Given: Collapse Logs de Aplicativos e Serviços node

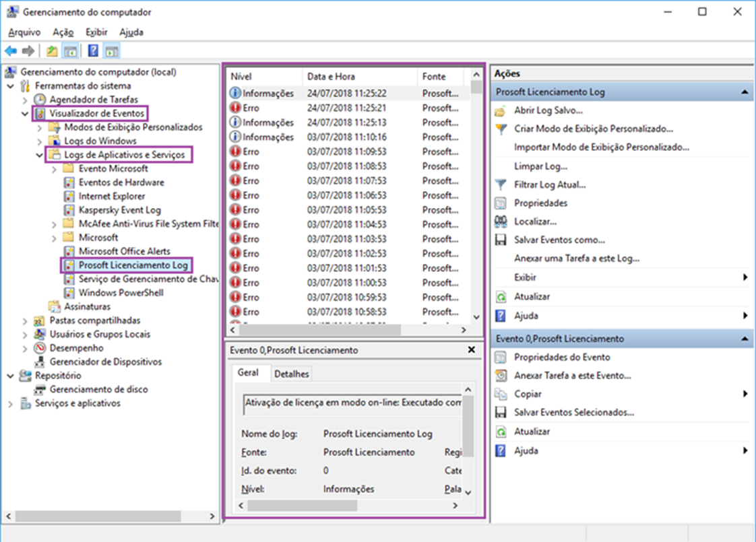Looking at the screenshot, I should pyautogui.click(x=40, y=155).
